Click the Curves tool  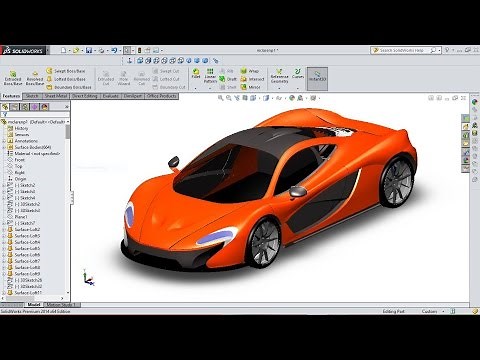click(298, 74)
